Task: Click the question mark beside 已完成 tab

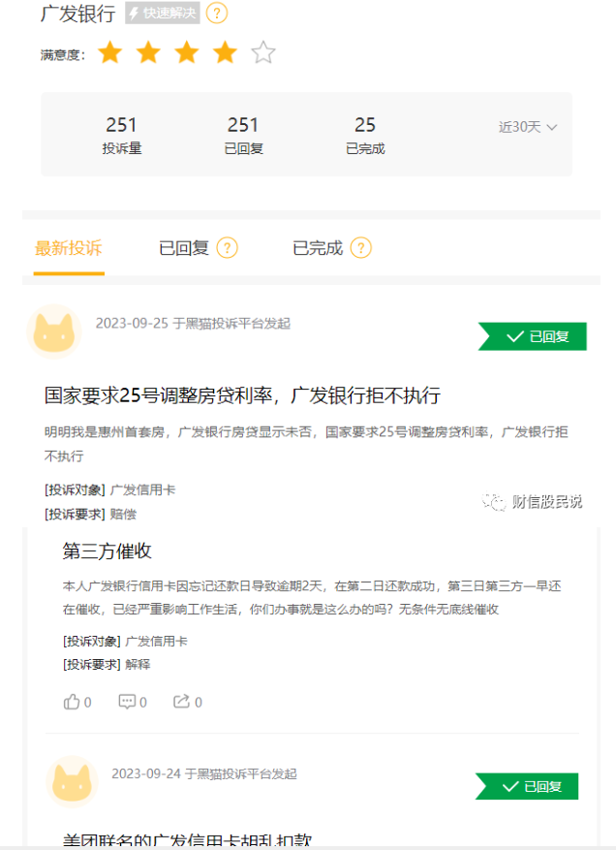Action: click(361, 248)
